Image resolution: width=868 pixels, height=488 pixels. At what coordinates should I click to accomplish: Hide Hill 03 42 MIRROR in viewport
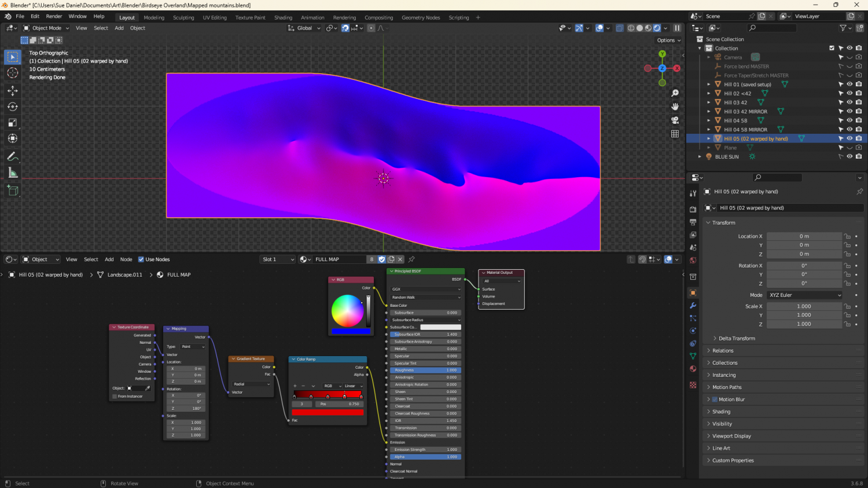(849, 111)
